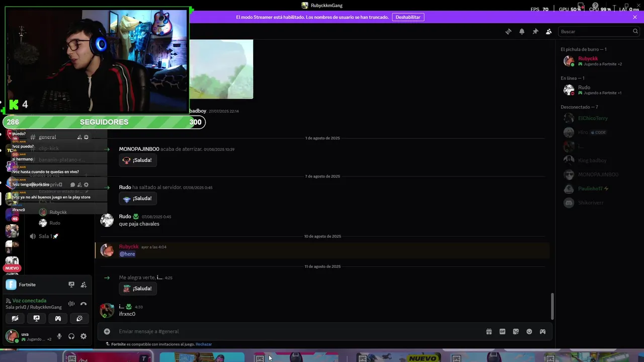
Task: Click the Enviar mensaje a #general field
Action: (299, 331)
